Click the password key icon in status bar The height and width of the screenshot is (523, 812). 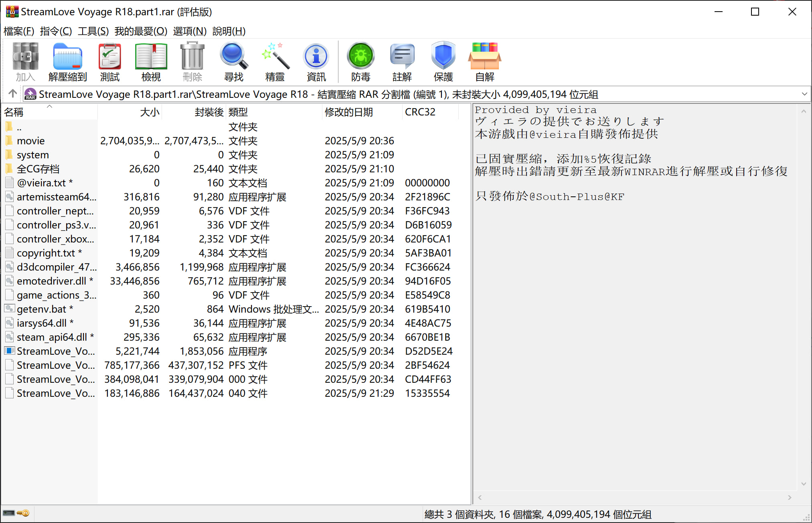click(24, 513)
